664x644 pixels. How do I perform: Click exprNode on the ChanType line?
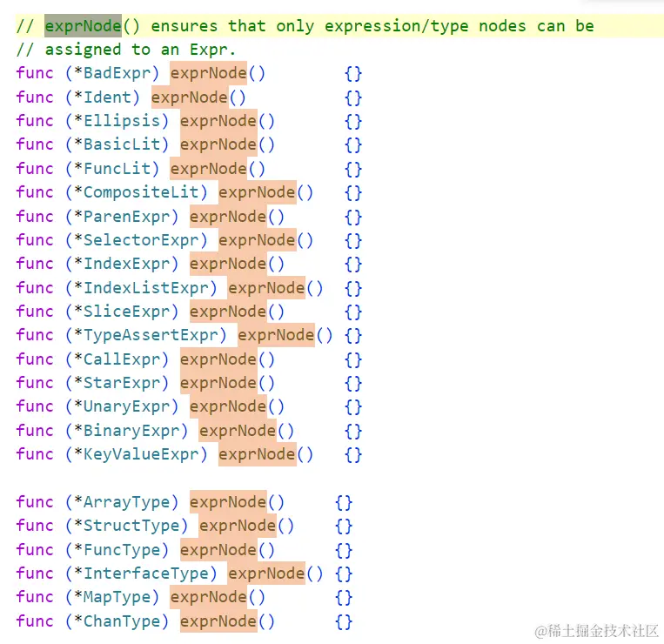coord(218,621)
